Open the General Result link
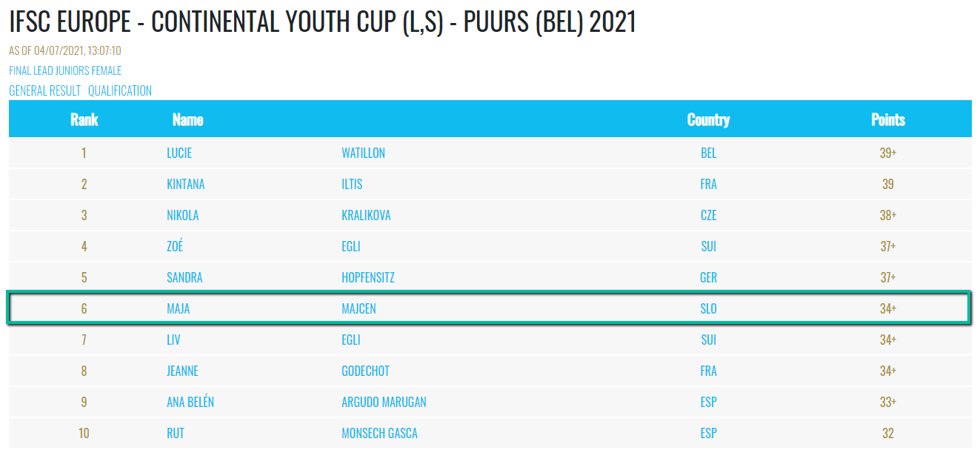The image size is (980, 453). coord(44,90)
